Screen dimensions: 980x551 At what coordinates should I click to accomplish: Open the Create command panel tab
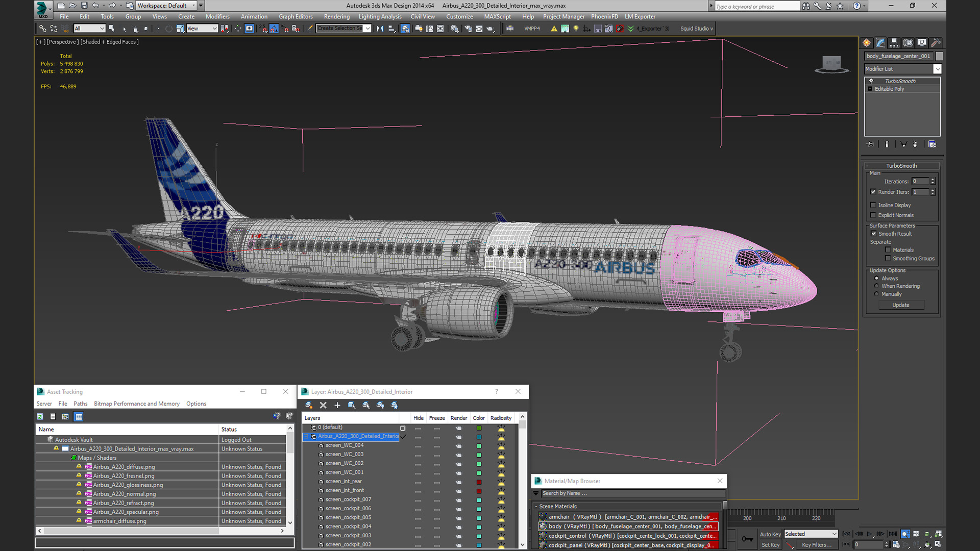(867, 43)
